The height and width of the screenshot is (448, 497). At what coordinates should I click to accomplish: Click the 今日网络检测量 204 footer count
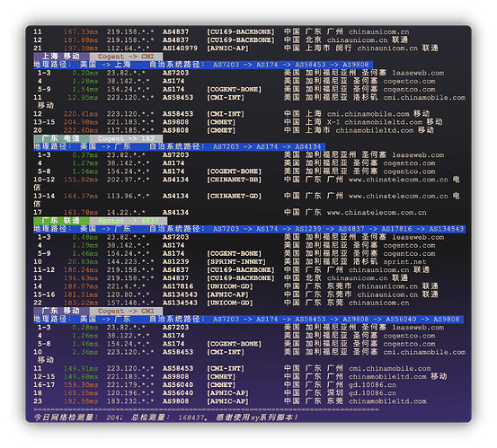coord(78,417)
